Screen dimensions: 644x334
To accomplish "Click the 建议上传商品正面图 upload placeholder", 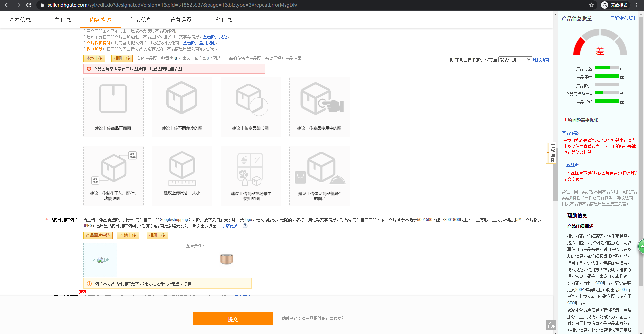I will [x=113, y=107].
